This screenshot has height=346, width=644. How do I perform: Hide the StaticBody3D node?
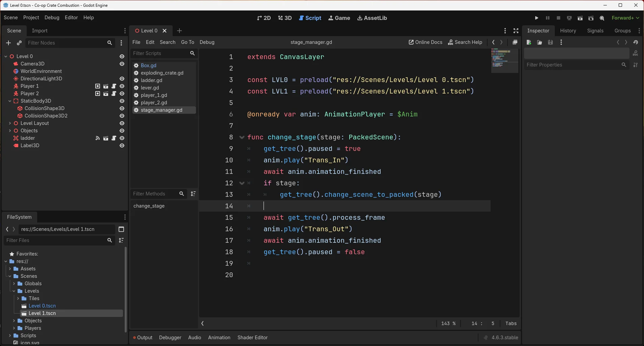point(122,101)
